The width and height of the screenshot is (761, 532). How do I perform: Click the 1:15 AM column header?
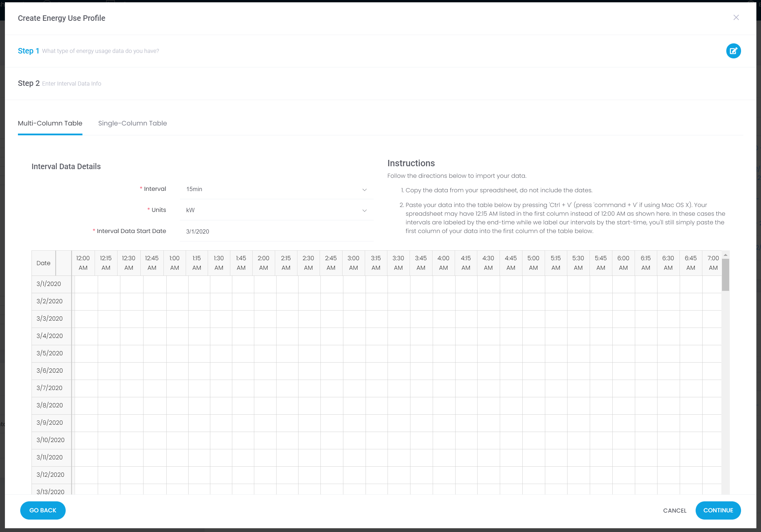tap(197, 263)
